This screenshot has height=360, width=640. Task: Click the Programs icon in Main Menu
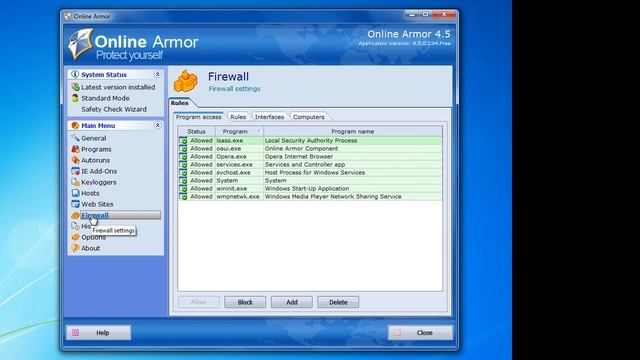click(x=76, y=149)
